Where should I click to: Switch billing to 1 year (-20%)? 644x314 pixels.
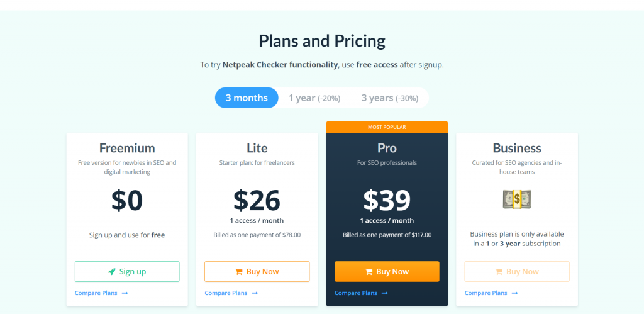tap(314, 98)
